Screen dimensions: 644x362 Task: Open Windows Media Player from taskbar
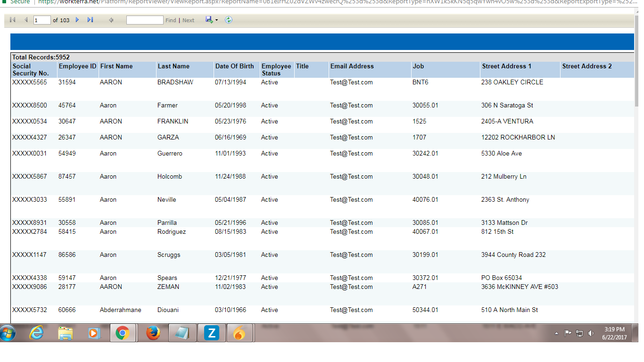coord(94,333)
